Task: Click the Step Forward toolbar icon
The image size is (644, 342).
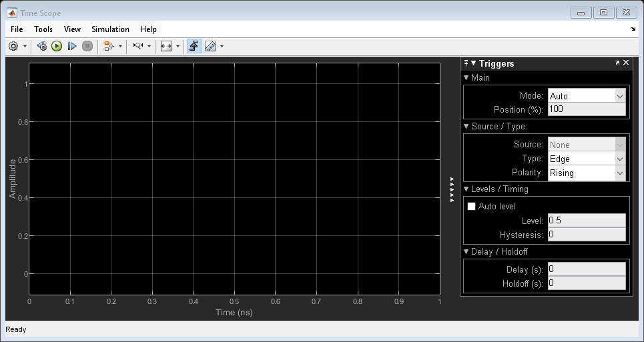Action: pyautogui.click(x=71, y=46)
